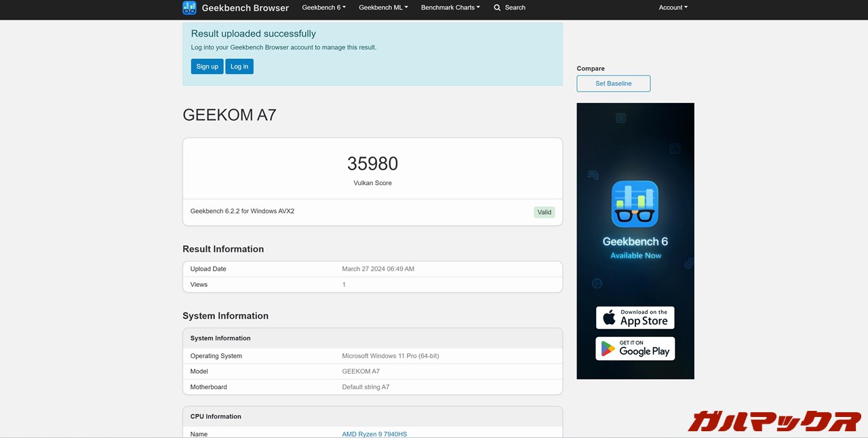
Task: Tap the Get it on Google Play badge
Action: [x=635, y=349]
